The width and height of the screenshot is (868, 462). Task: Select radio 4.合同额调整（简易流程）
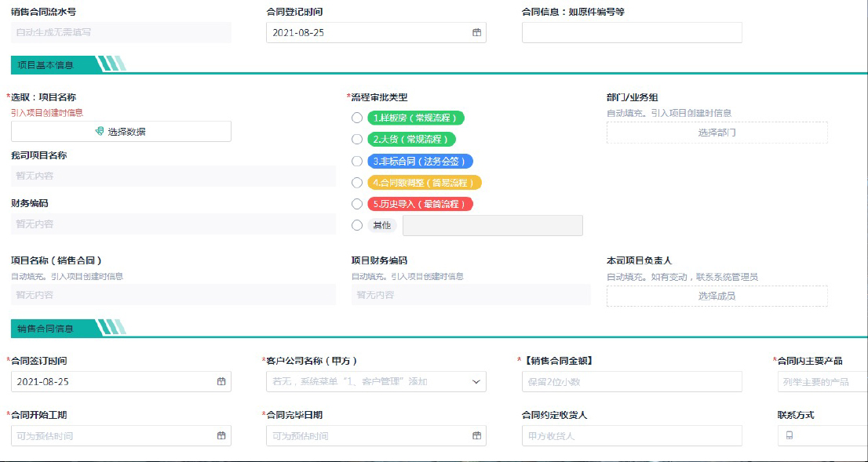(357, 183)
